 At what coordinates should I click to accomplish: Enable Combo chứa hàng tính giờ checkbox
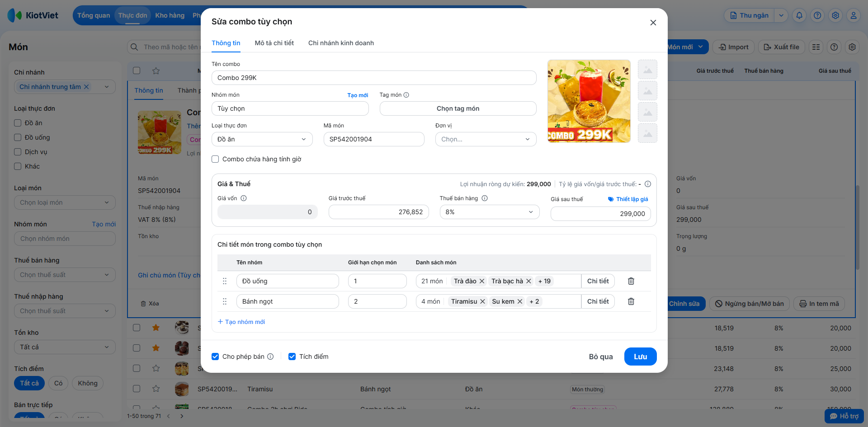tap(215, 159)
